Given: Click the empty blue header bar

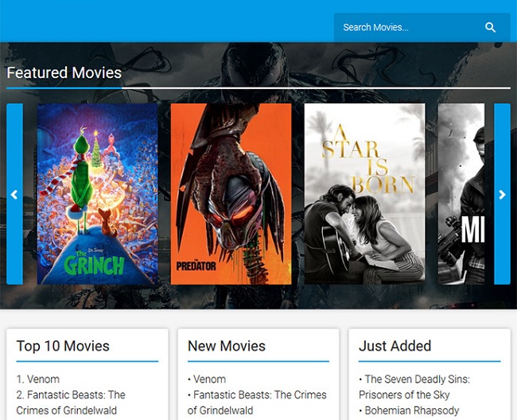Looking at the screenshot, I should tap(159, 20).
